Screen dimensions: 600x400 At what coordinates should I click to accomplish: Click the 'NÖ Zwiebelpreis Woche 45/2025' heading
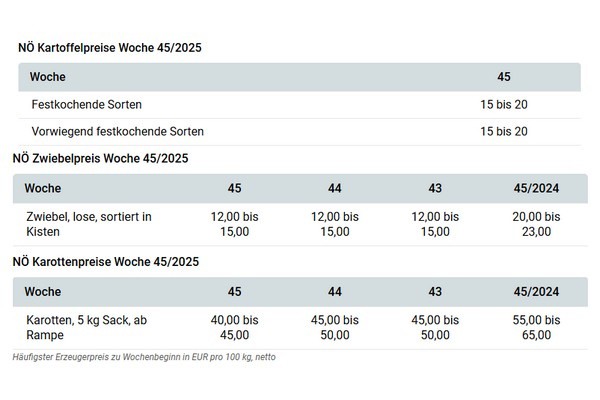tap(100, 158)
